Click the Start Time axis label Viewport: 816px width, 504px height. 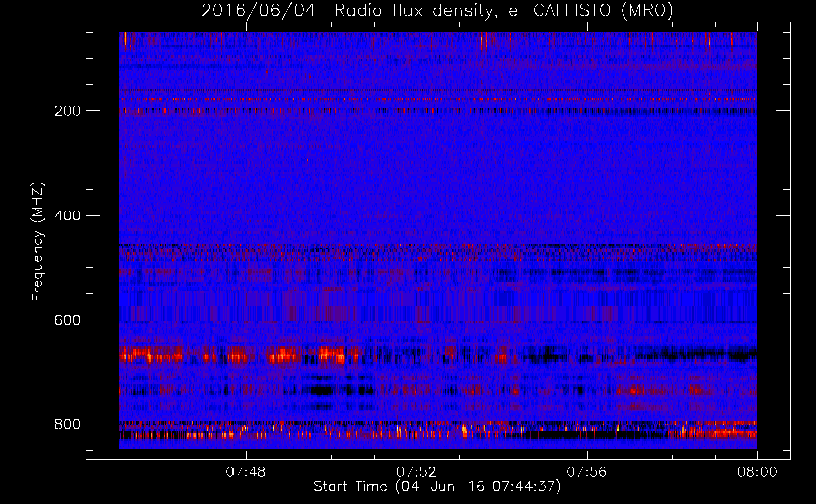[437, 487]
